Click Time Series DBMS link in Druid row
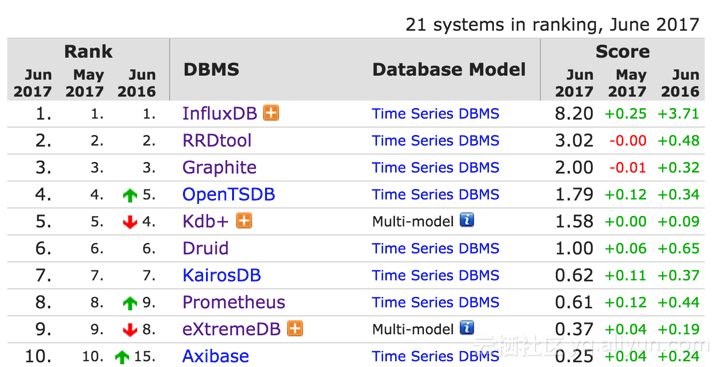 click(x=435, y=248)
